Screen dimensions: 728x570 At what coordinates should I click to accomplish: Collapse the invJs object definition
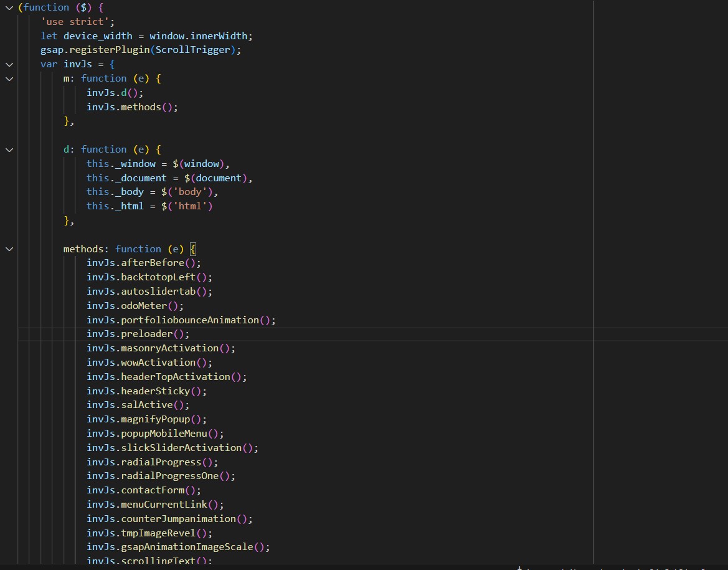point(9,64)
